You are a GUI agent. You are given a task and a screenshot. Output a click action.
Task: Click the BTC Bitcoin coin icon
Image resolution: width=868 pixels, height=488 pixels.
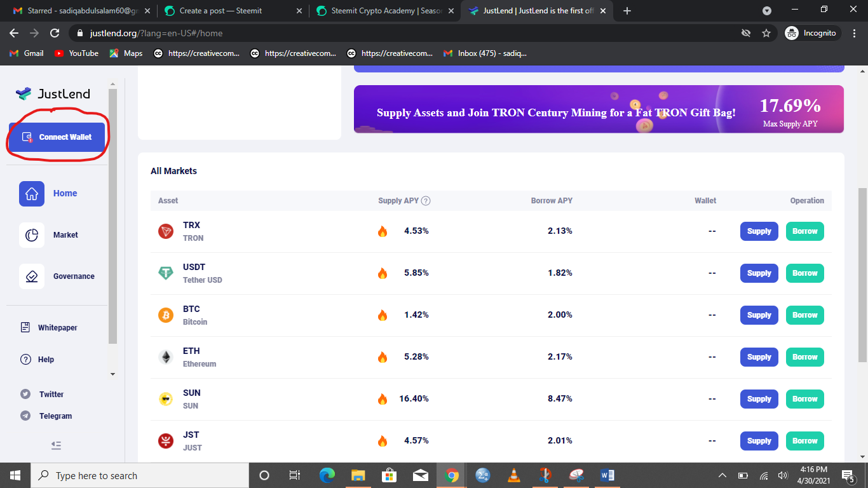click(166, 315)
